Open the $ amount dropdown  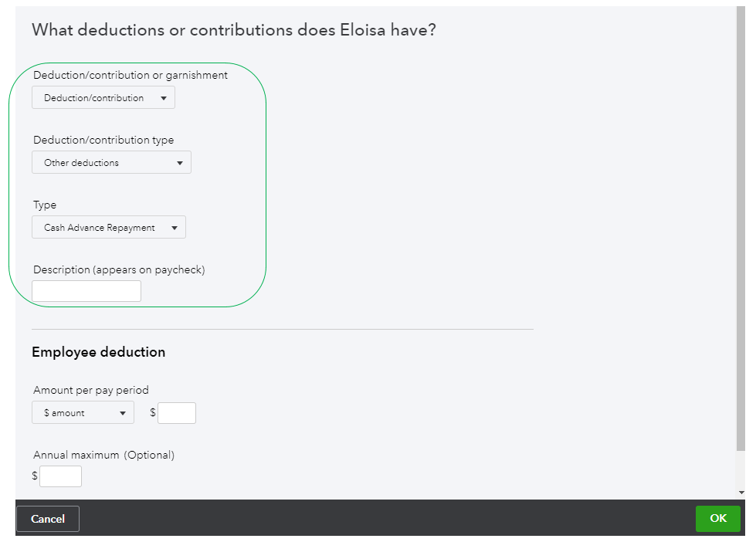(x=83, y=413)
